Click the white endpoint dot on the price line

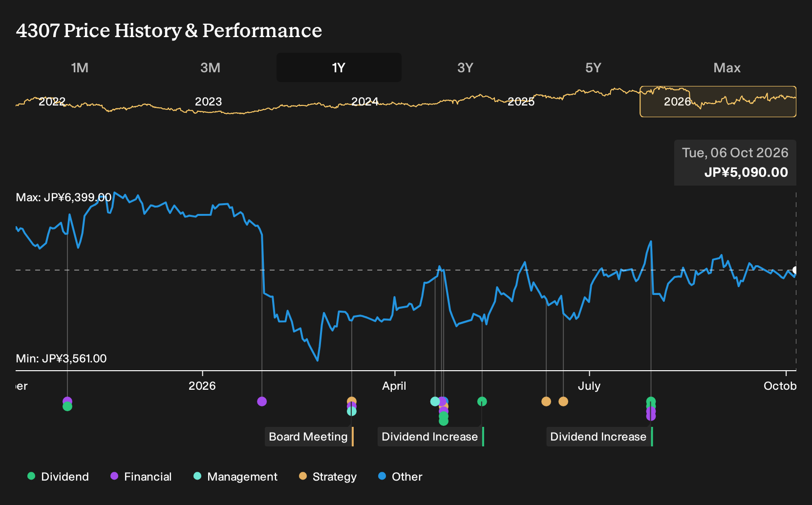(x=795, y=270)
